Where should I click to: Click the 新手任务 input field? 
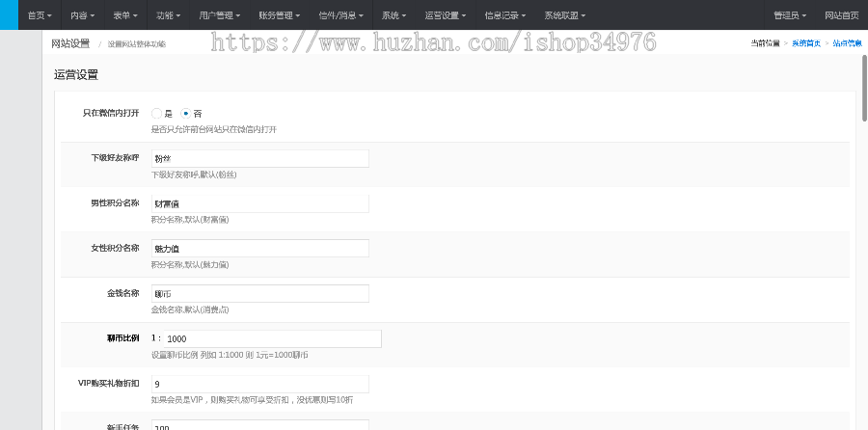click(x=260, y=425)
